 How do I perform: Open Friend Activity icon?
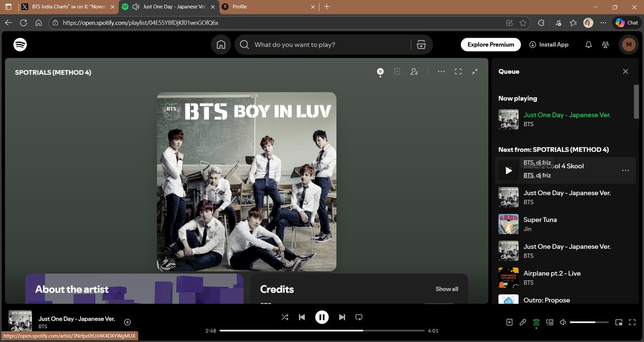click(605, 44)
